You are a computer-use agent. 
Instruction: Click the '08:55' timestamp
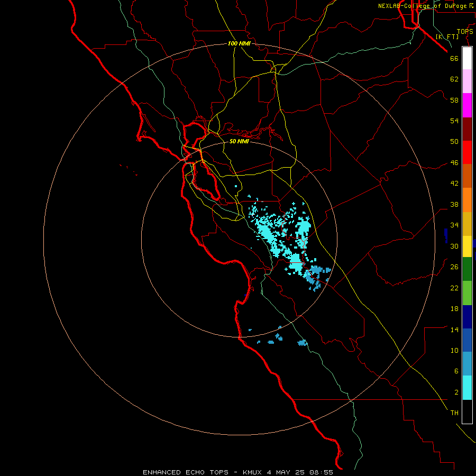tap(321, 472)
